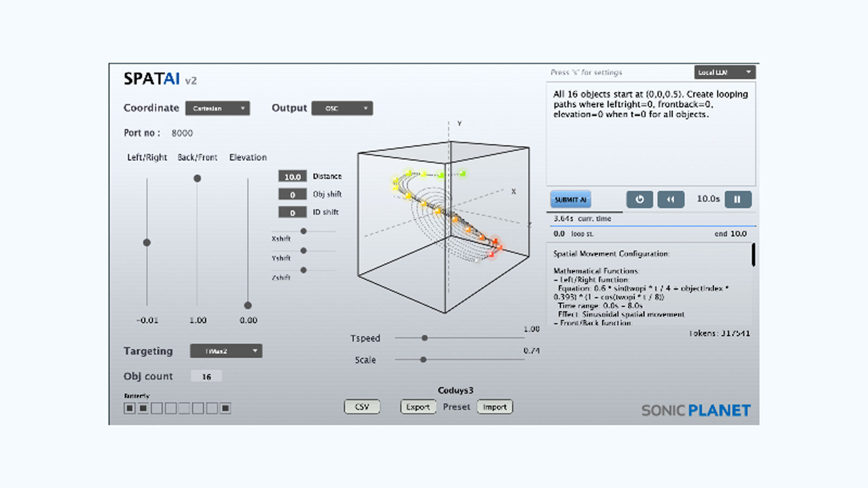Image resolution: width=868 pixels, height=488 pixels.
Task: Toggle the seventh checkbox in the bottom-left row
Action: tap(212, 408)
